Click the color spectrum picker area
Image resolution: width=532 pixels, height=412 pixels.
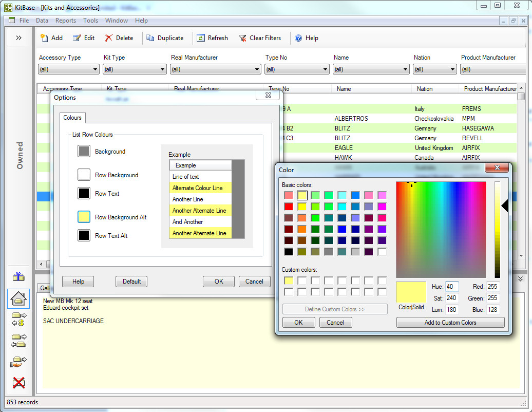click(441, 230)
